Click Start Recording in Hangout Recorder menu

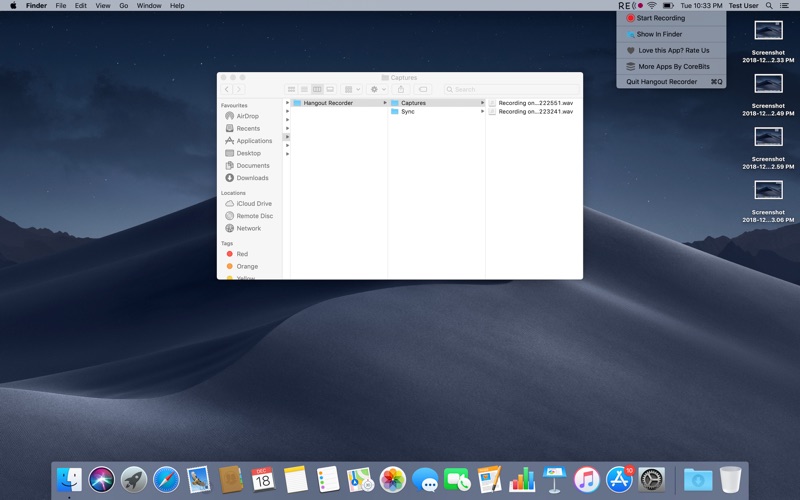coord(671,18)
